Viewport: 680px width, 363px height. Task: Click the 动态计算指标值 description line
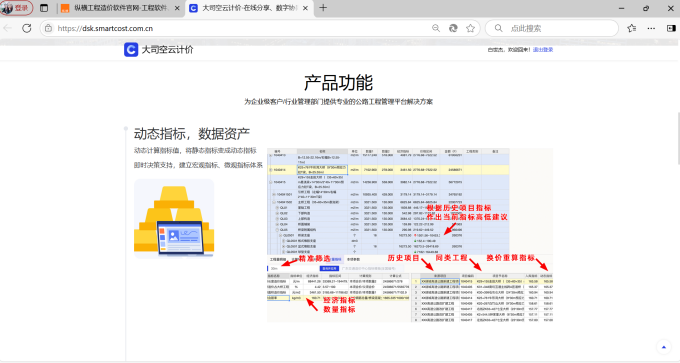click(x=195, y=150)
